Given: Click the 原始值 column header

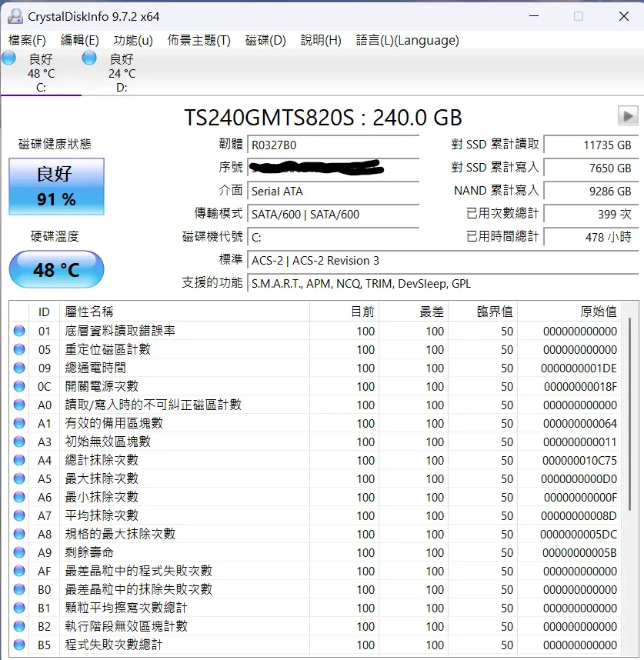Looking at the screenshot, I should coord(598,311).
